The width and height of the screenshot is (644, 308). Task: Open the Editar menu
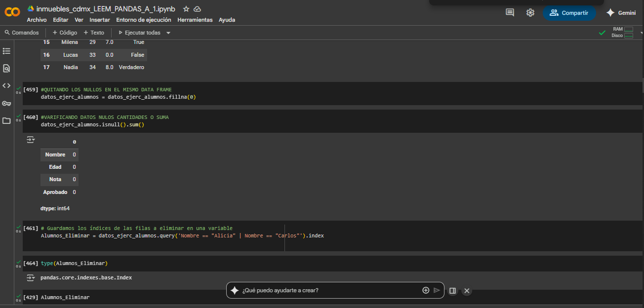(61, 20)
